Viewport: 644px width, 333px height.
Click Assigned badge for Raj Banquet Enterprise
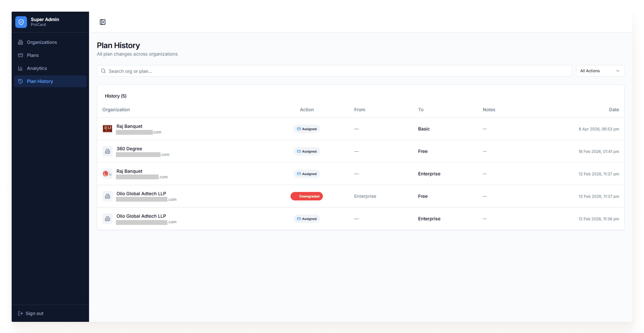[x=307, y=174]
